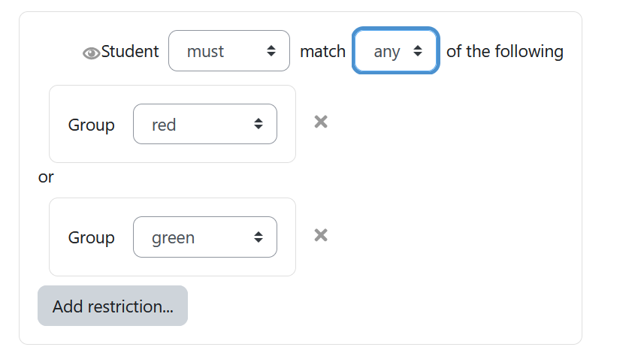Click the 'or' separator text
The image size is (644, 353).
46,177
